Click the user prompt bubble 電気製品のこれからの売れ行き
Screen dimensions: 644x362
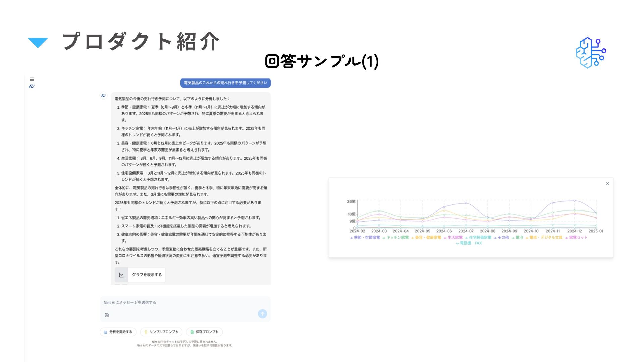tap(225, 83)
